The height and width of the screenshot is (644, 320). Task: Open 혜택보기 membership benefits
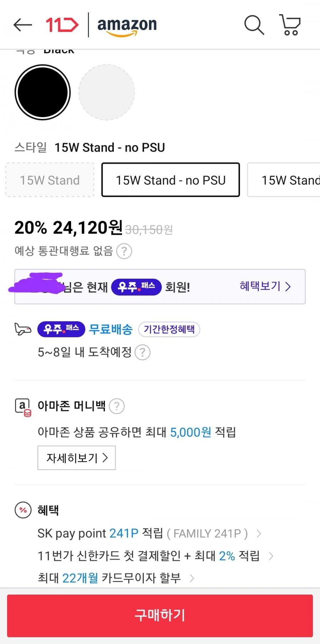[265, 286]
